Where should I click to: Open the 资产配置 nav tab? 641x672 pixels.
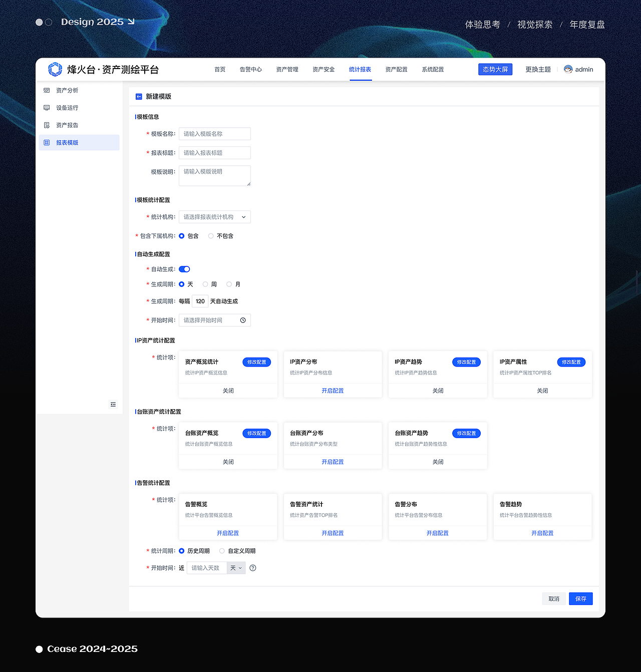[x=396, y=70]
